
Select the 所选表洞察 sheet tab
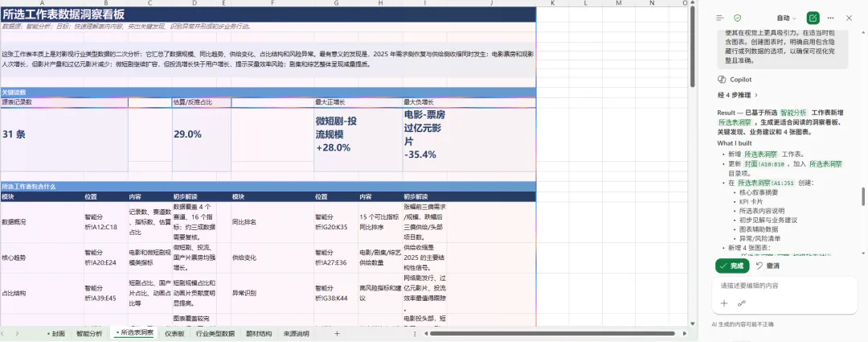136,334
